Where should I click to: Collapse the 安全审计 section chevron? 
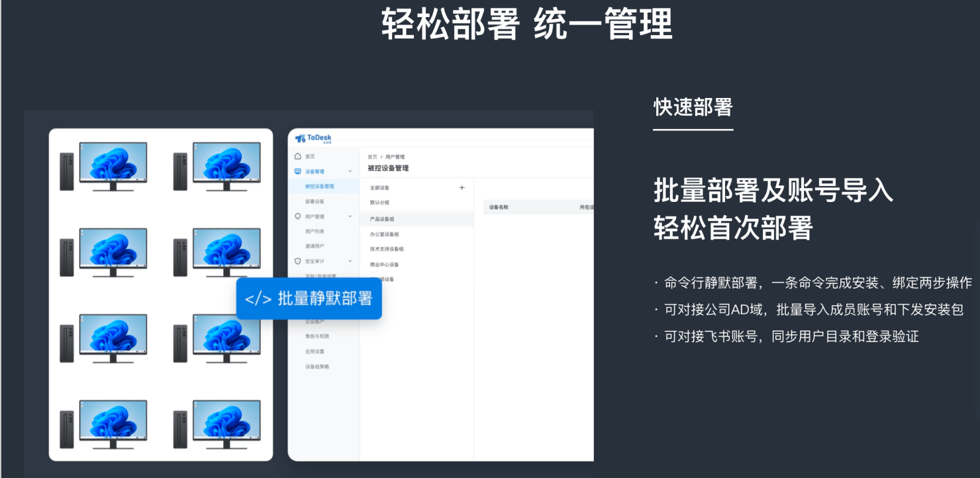[350, 262]
